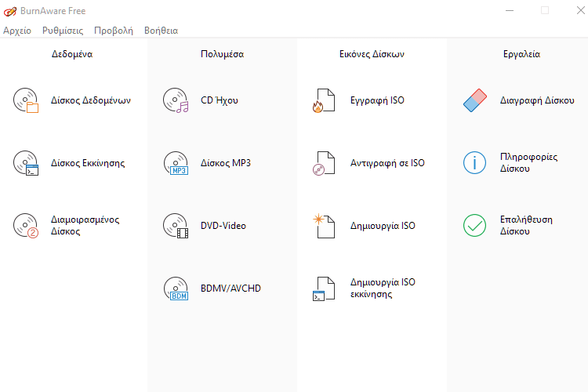
Task: Click the Δίσκος Εκκίνησης disc-terminal icon
Action: coord(26,163)
